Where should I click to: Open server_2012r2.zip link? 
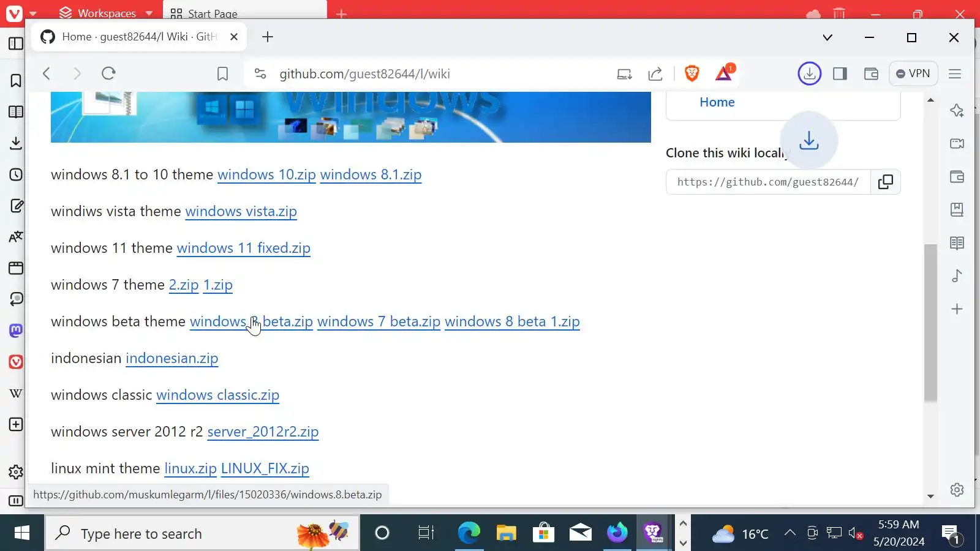263,432
